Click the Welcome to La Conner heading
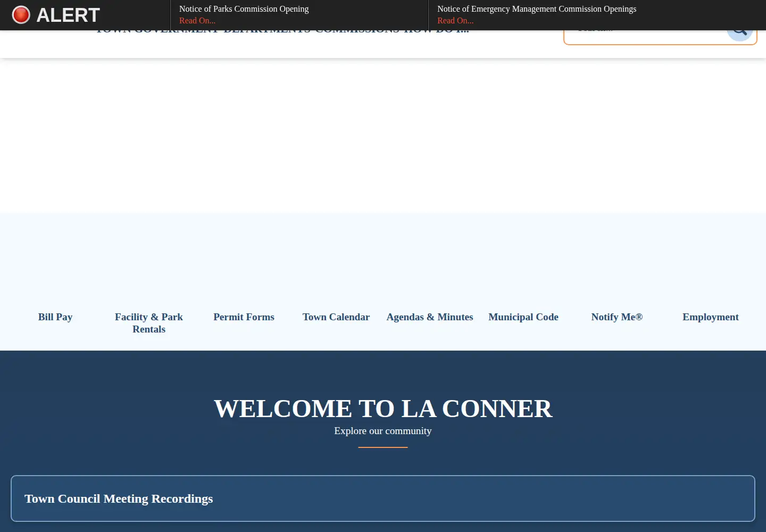The image size is (766, 532). point(383,409)
